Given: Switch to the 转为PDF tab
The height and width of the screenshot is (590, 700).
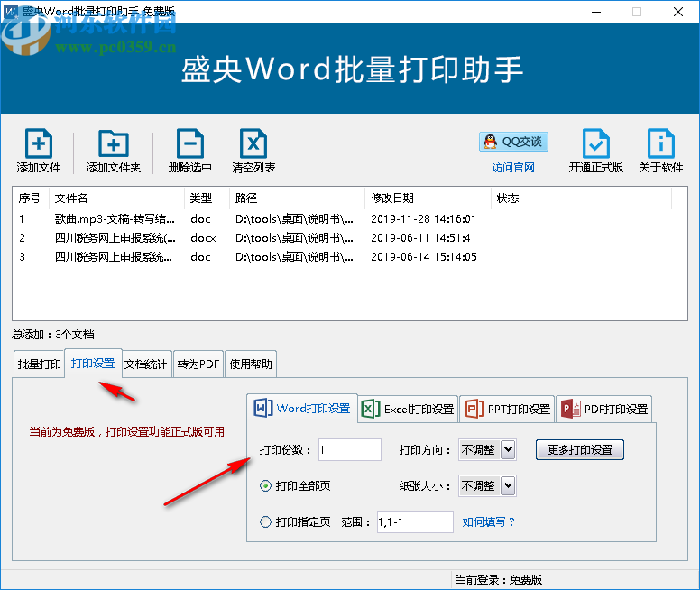Looking at the screenshot, I should 198,364.
